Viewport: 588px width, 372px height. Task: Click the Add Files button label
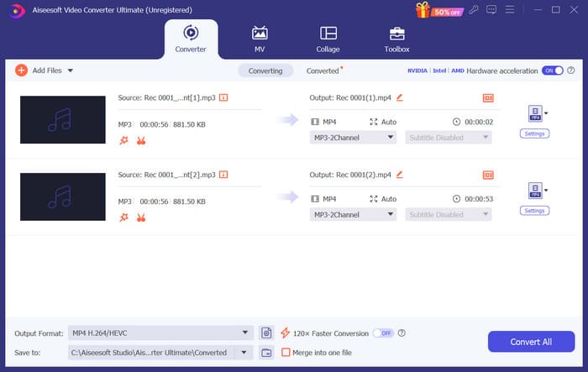(47, 71)
